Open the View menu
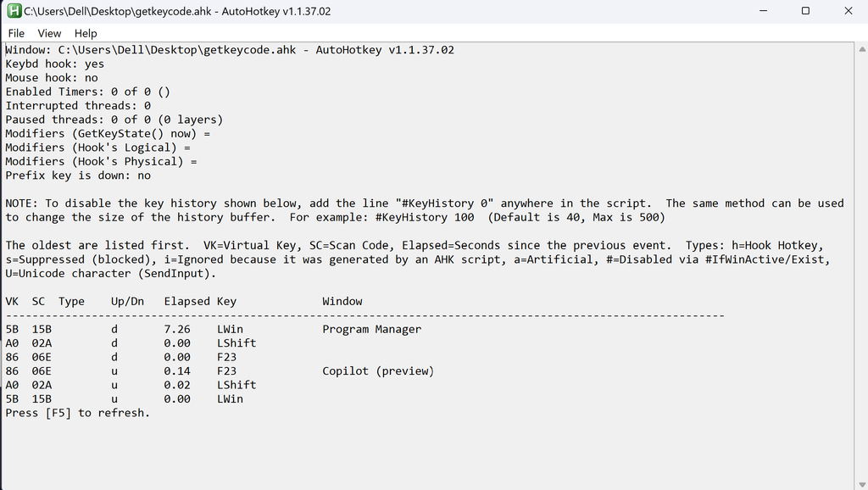 [48, 33]
